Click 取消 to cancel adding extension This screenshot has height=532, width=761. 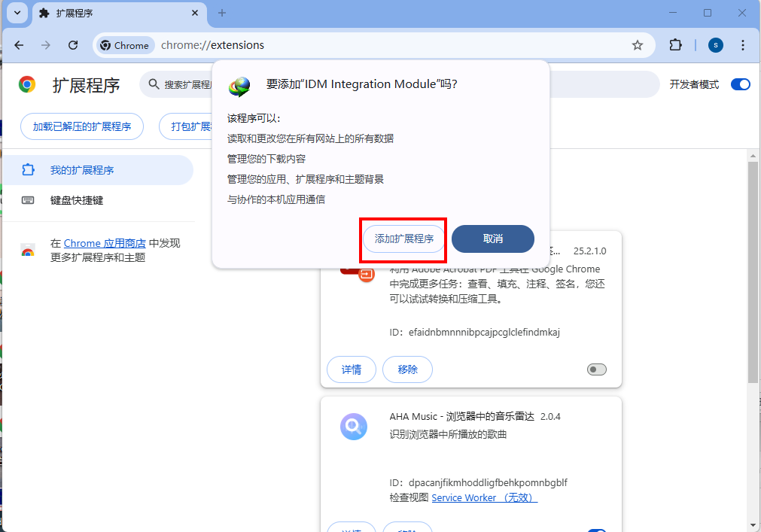pyautogui.click(x=492, y=239)
